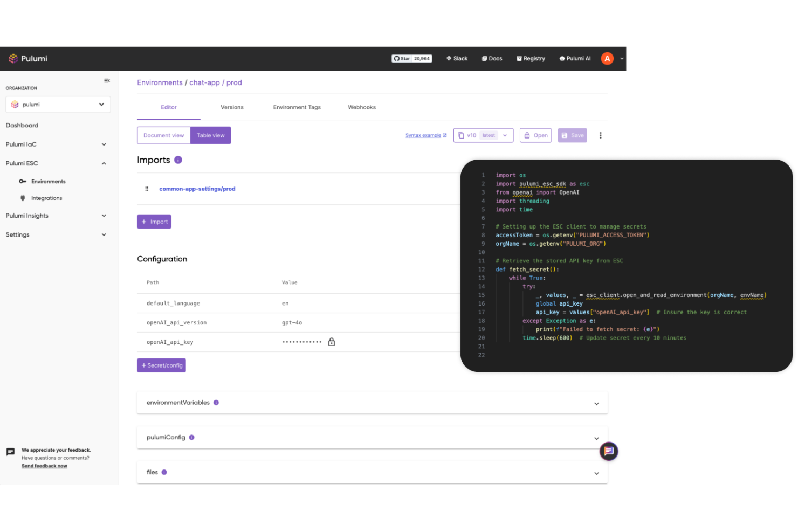Open the Webhooks tab
Viewport: 798px width, 532px height.
[361, 107]
